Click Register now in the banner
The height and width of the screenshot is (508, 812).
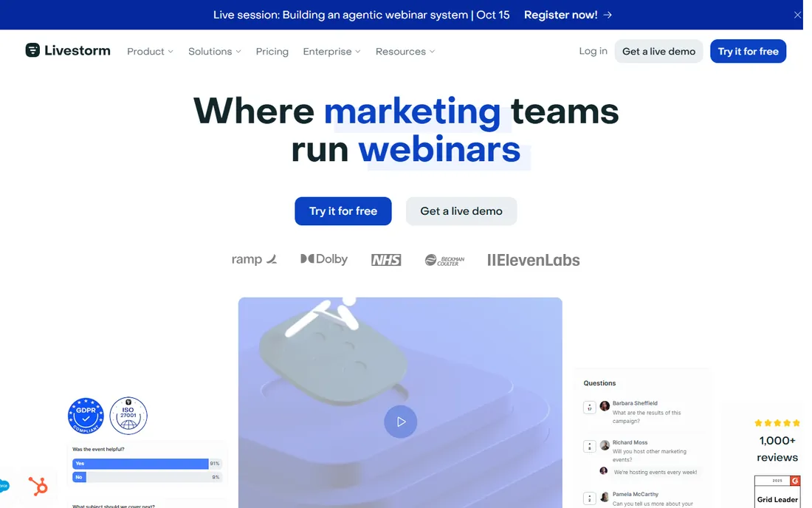[568, 15]
